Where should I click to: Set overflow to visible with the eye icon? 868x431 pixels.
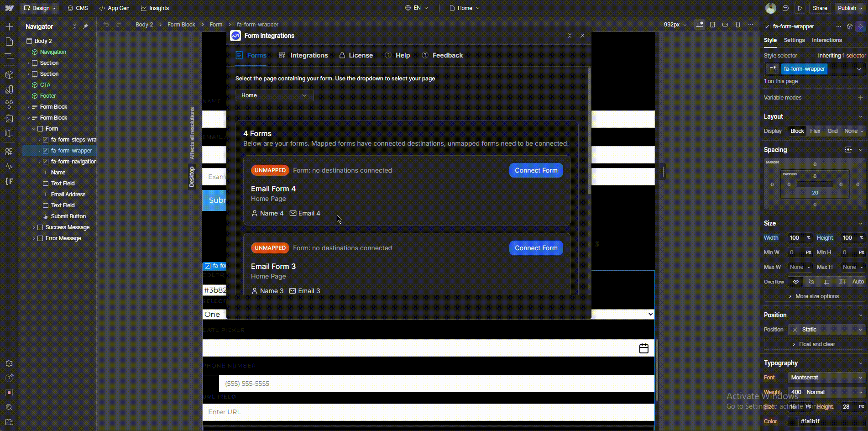click(x=795, y=282)
